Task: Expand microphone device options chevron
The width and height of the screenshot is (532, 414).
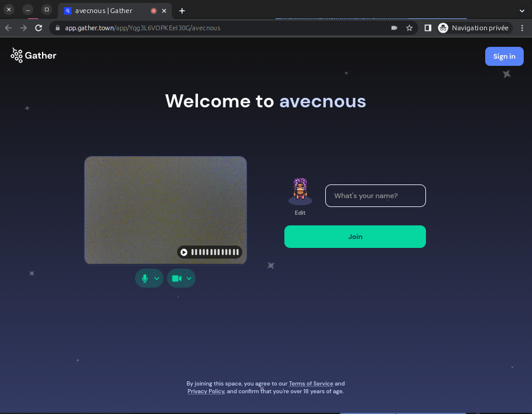Action: point(157,278)
